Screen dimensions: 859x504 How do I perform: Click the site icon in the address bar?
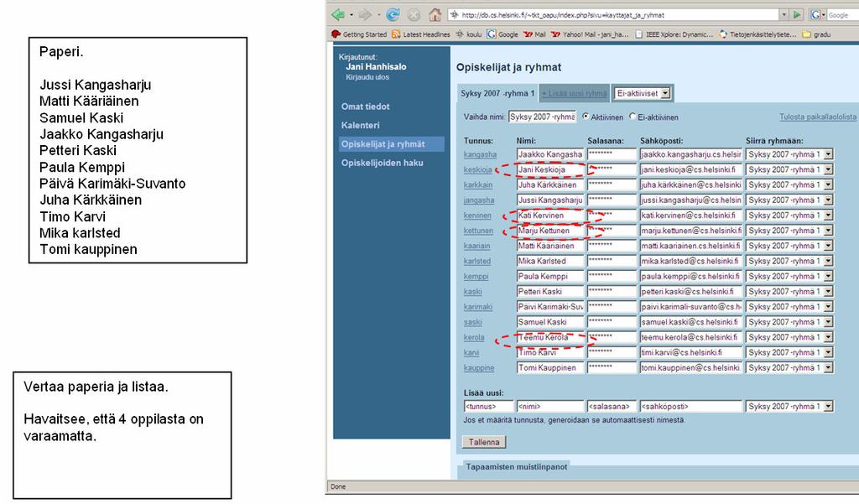(454, 15)
